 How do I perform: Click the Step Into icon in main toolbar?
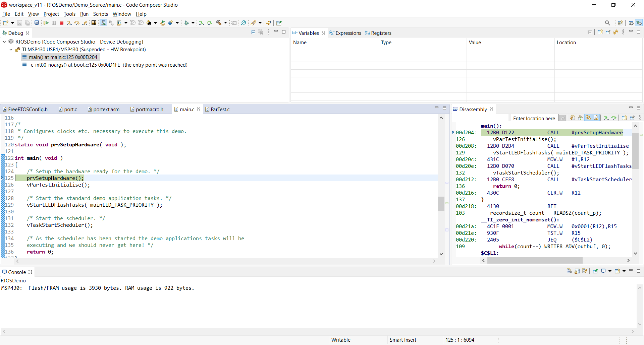(69, 23)
